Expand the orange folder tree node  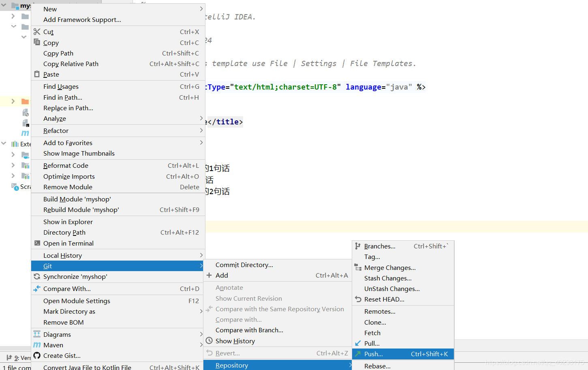13,101
